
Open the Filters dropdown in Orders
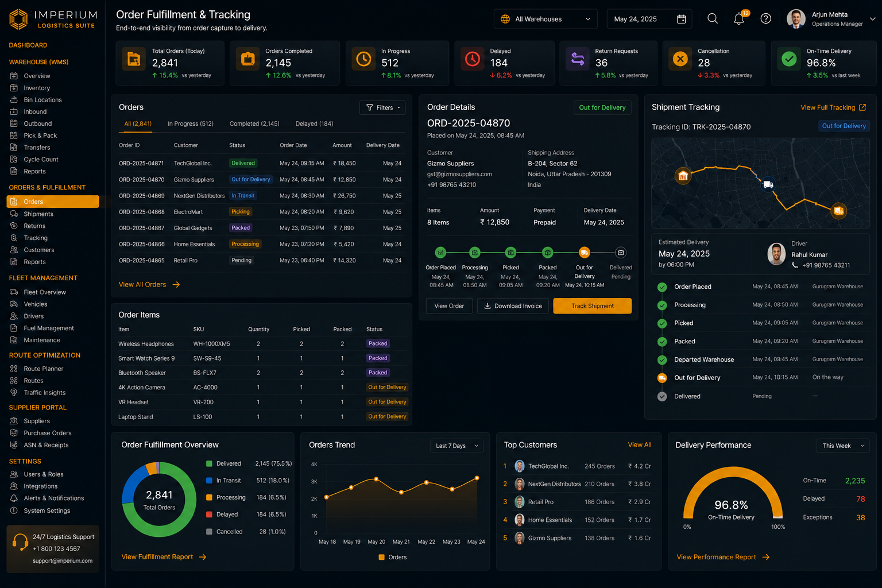(382, 107)
